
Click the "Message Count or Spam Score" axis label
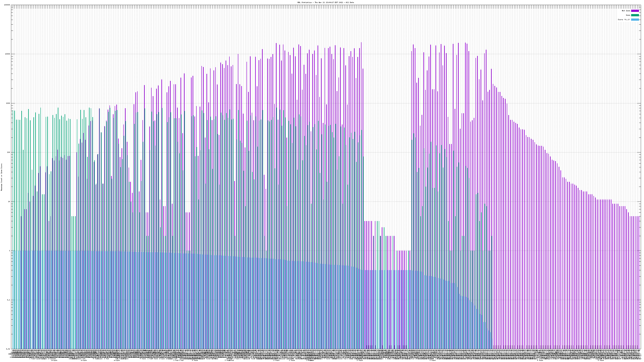coord(1,177)
